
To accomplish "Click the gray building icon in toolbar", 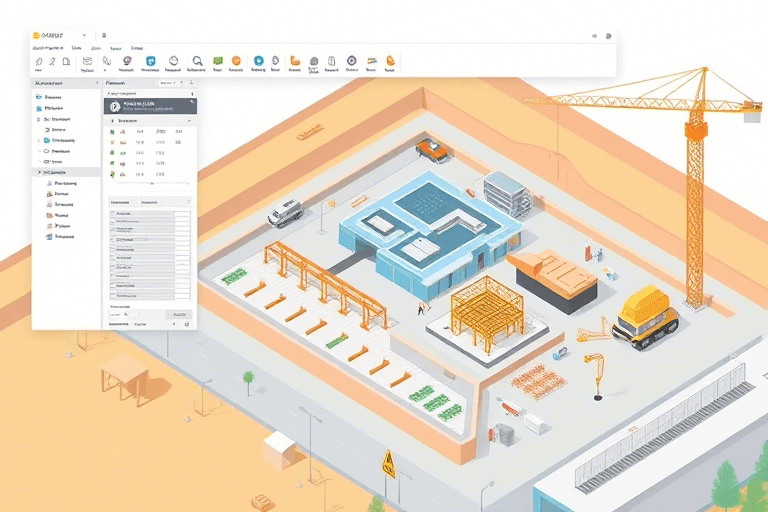I will click(x=313, y=61).
